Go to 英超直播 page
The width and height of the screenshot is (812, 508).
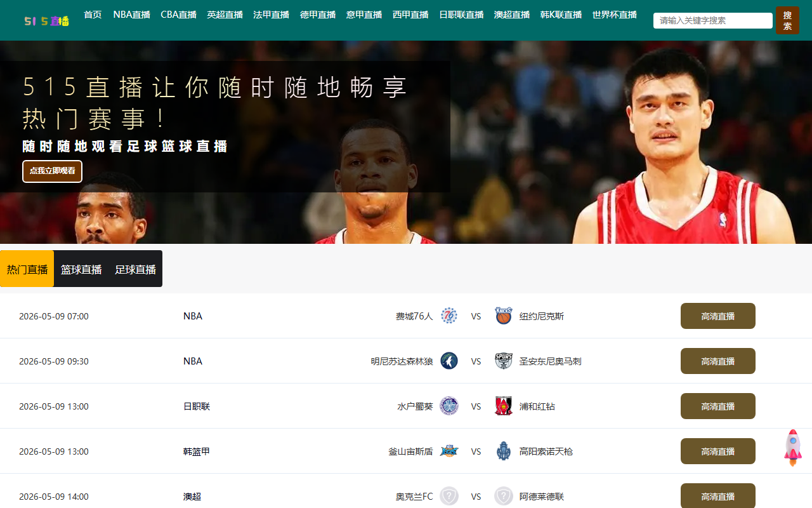(x=225, y=15)
